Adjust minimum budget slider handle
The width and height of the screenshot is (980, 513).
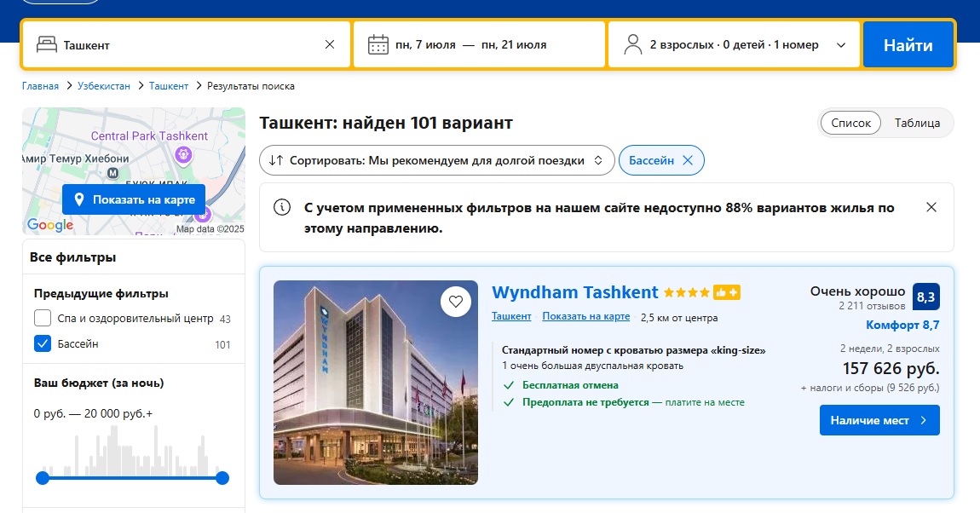tap(43, 478)
